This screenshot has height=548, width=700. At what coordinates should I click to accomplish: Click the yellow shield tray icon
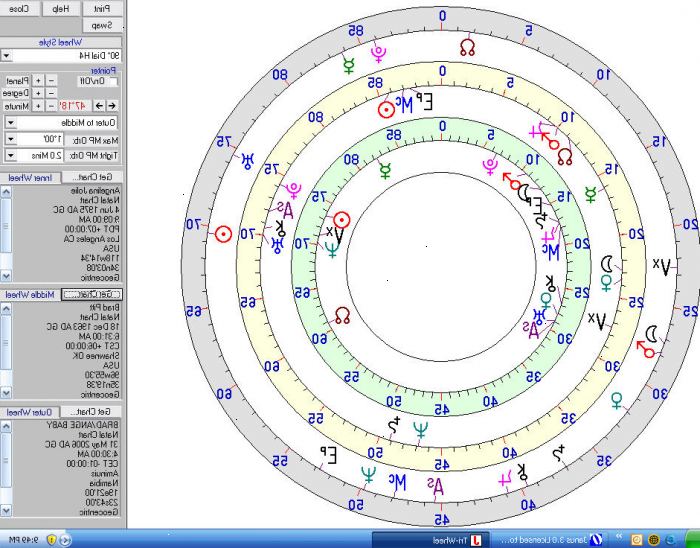[51, 540]
